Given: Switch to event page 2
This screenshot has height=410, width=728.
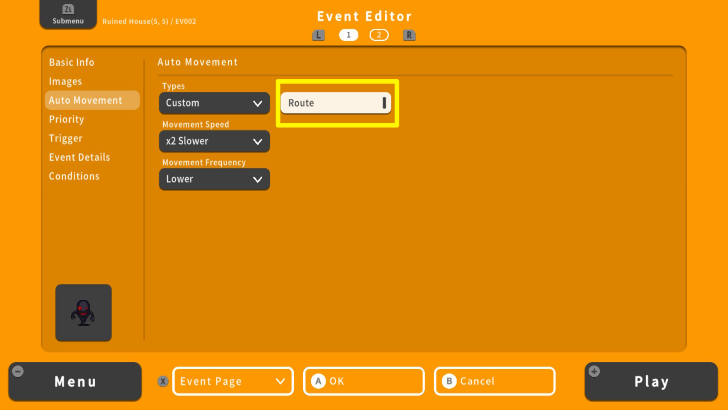Looking at the screenshot, I should [x=379, y=35].
